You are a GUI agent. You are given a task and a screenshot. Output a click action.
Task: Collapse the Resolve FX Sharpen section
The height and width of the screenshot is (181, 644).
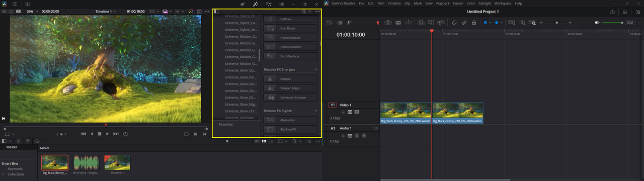(x=316, y=69)
